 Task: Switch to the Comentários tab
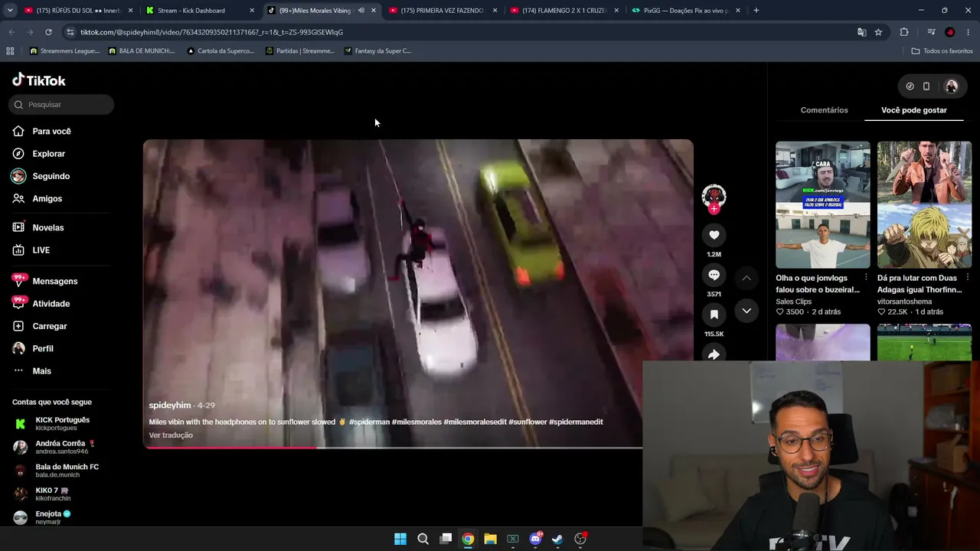(824, 110)
